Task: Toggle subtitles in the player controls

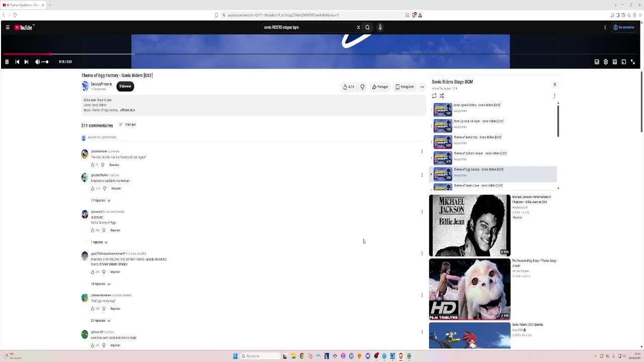Action: [597, 62]
